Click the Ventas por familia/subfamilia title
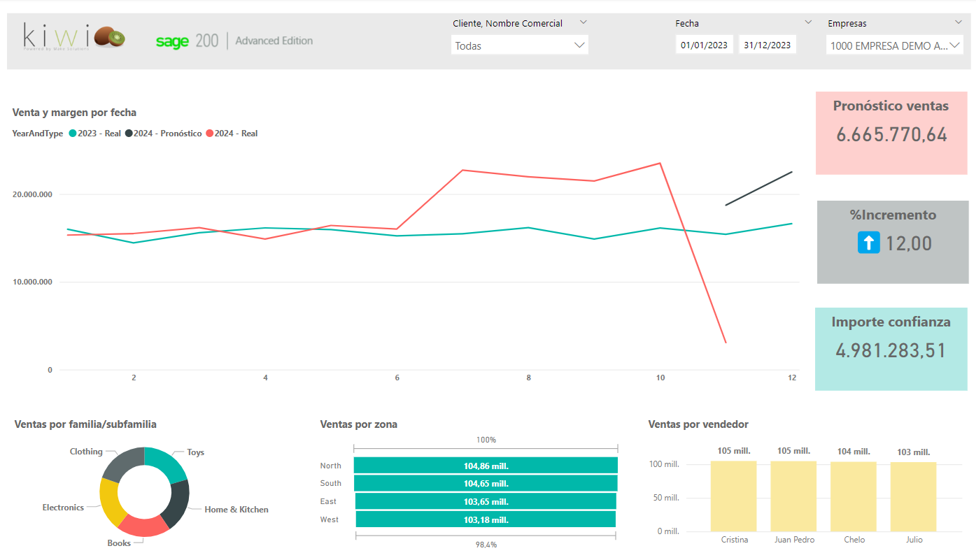The width and height of the screenshot is (976, 560). pos(85,424)
